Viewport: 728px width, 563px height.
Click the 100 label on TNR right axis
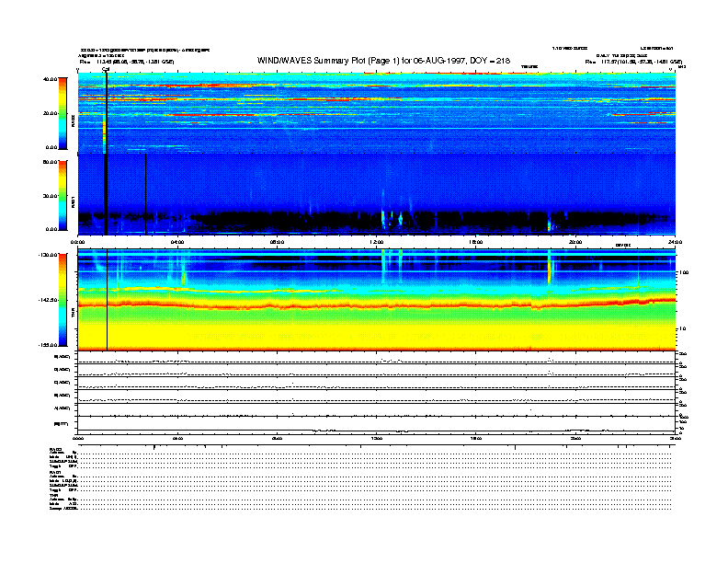684,272
